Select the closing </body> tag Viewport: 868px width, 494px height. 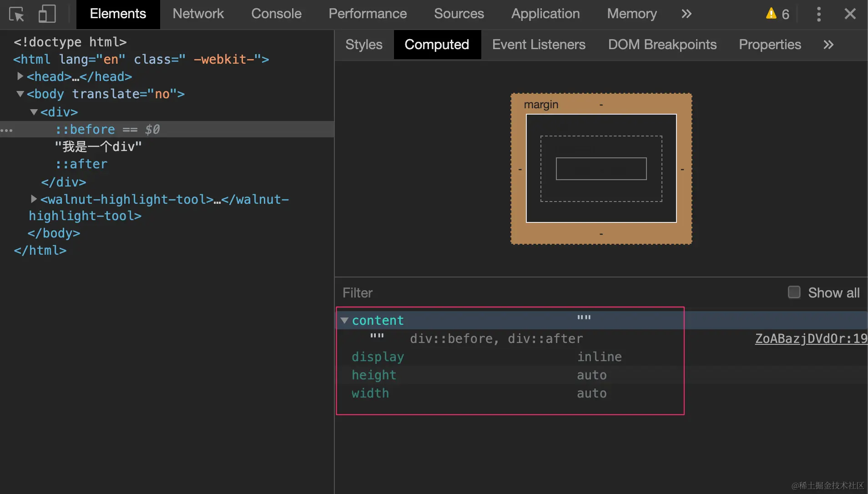tap(54, 233)
